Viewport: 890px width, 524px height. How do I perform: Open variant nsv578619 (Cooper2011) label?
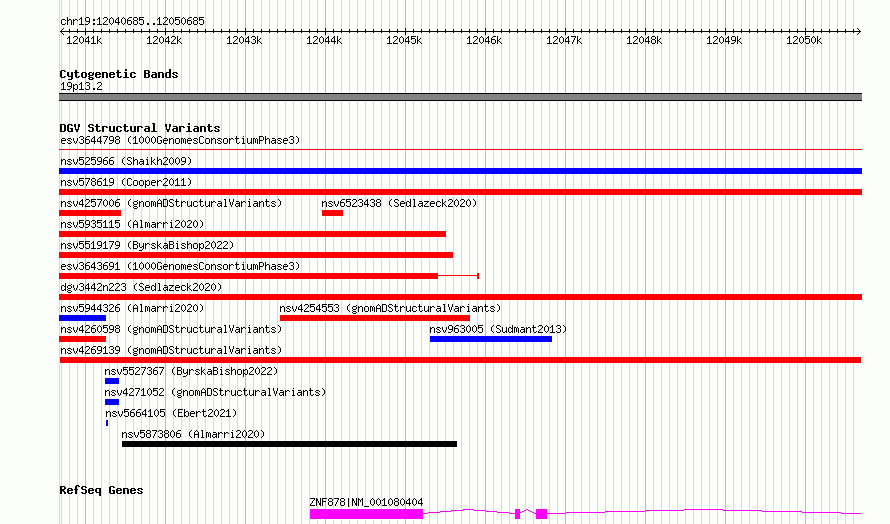(126, 182)
